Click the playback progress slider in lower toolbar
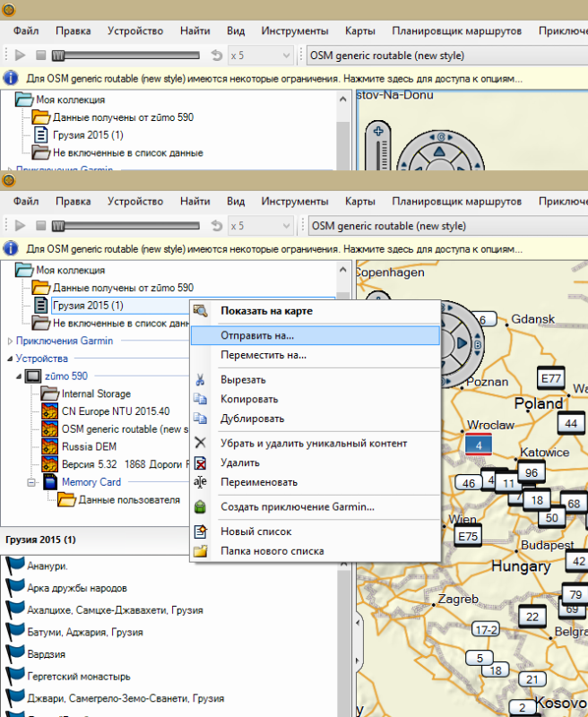 pos(125,226)
